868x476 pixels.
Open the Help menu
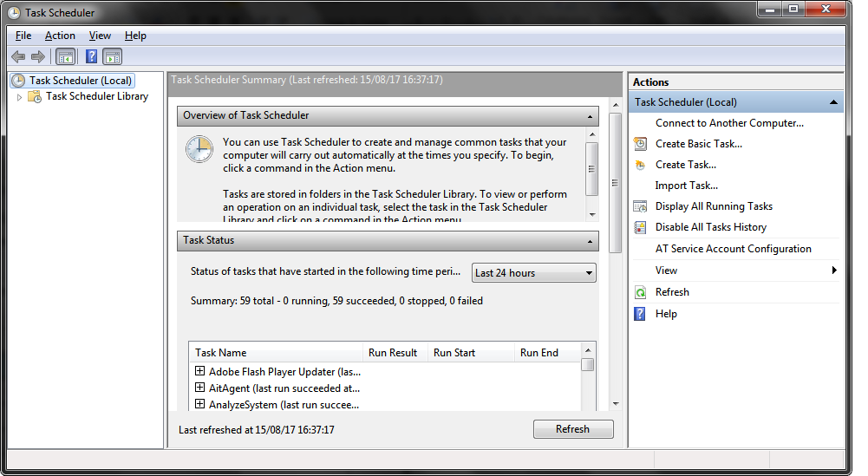point(135,36)
